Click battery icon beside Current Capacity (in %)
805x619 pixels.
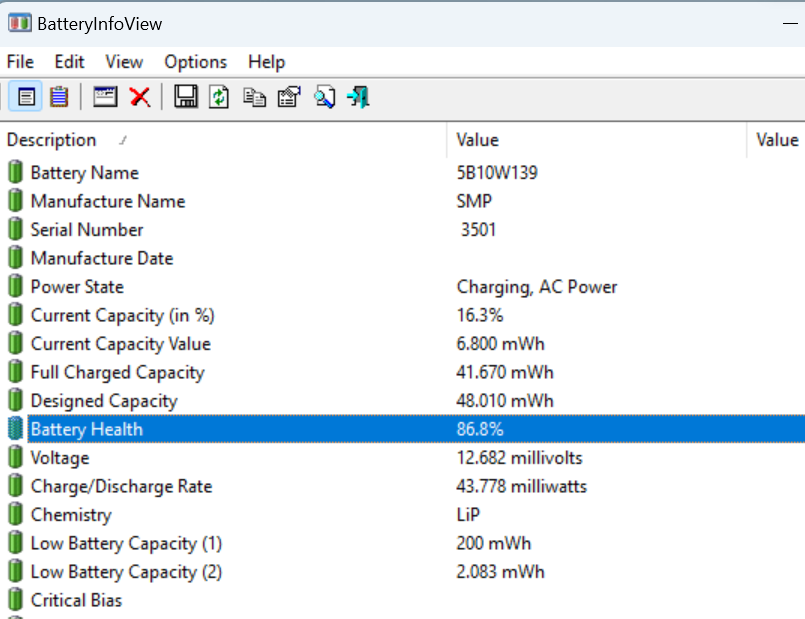(15, 315)
